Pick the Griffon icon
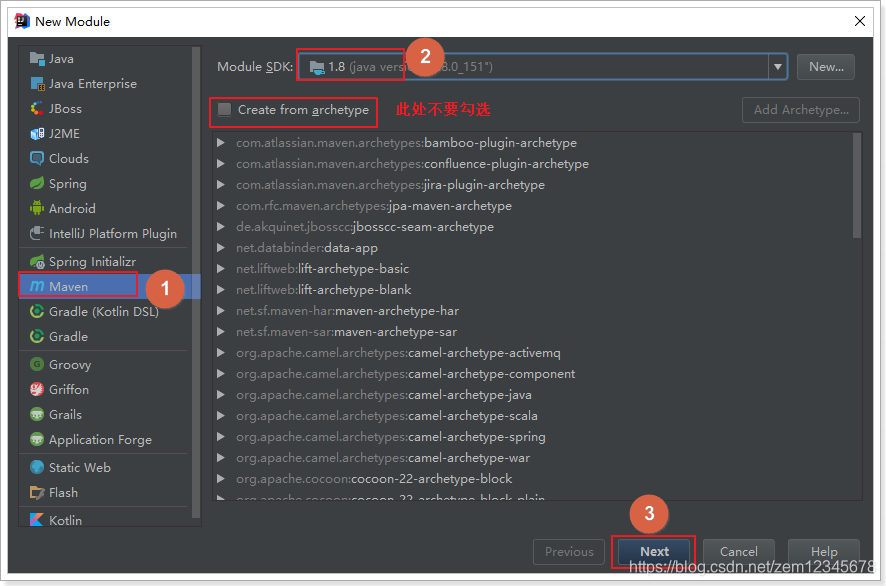 click(x=37, y=389)
